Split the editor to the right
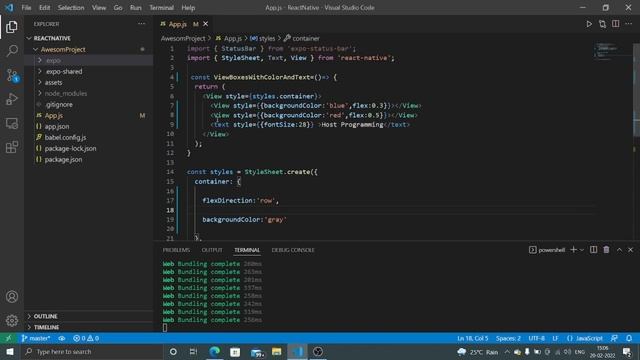Screen dimensions: 640x360 pyautogui.click(x=616, y=24)
